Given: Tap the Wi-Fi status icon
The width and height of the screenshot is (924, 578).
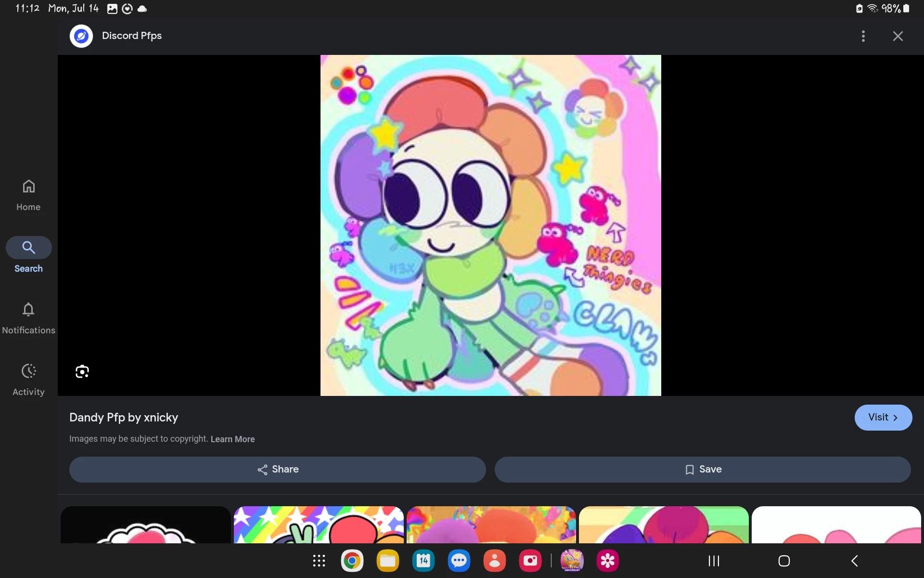Looking at the screenshot, I should tap(873, 8).
